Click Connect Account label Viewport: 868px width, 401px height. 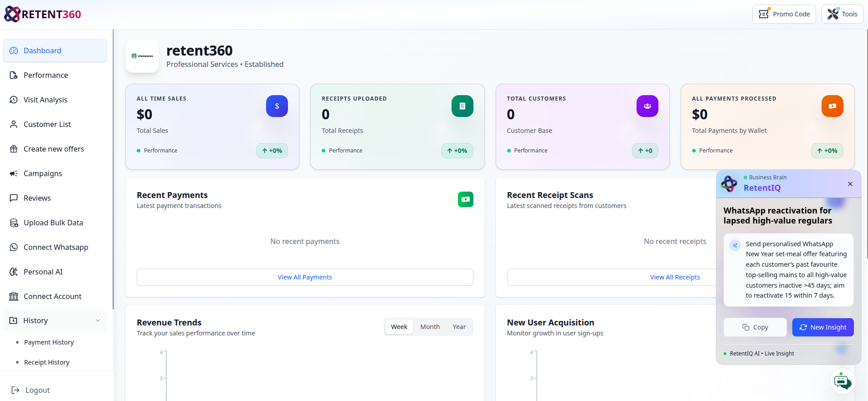pyautogui.click(x=53, y=296)
